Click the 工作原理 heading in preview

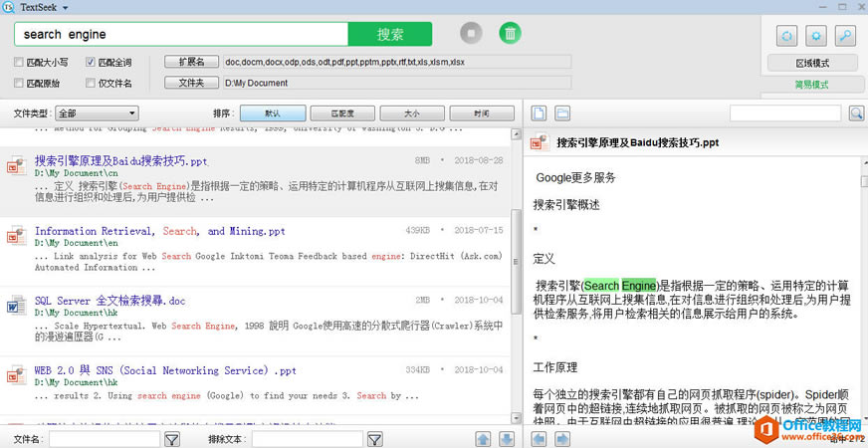tap(555, 367)
